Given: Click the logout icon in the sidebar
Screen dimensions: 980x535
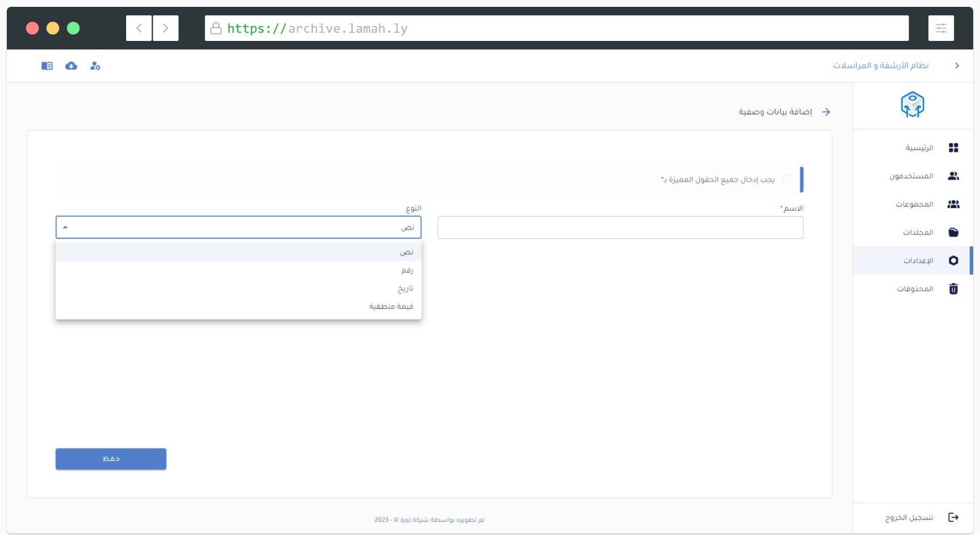Looking at the screenshot, I should (953, 517).
